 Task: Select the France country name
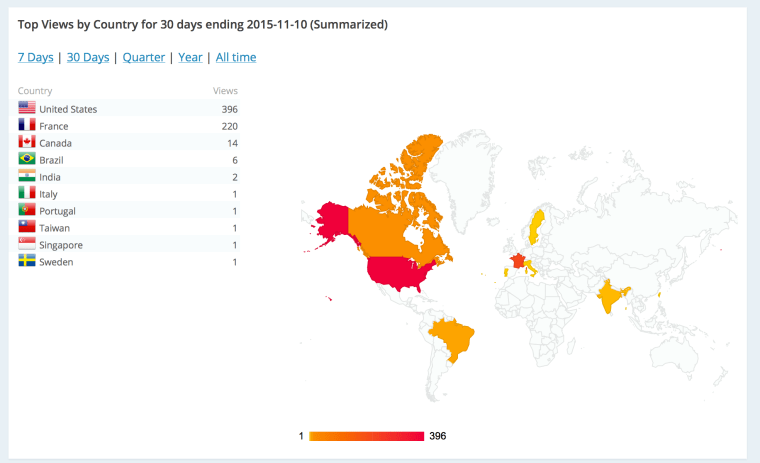[54, 126]
